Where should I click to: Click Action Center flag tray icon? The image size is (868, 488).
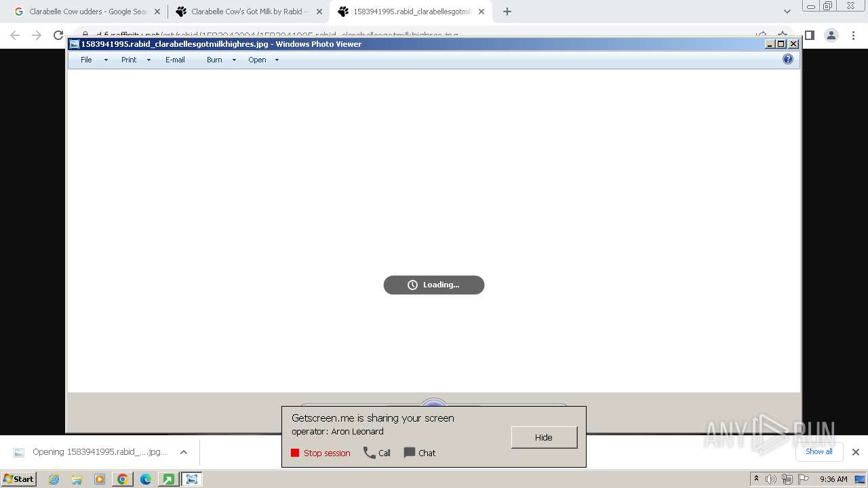804,479
